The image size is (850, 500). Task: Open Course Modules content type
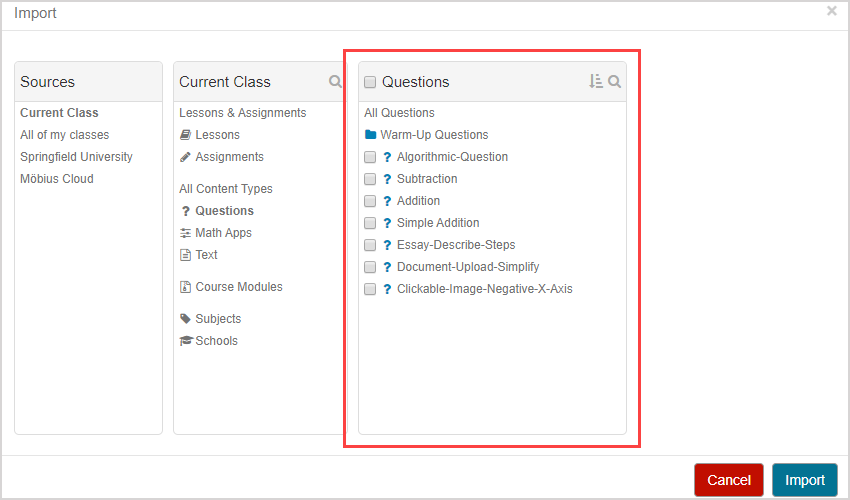click(238, 287)
